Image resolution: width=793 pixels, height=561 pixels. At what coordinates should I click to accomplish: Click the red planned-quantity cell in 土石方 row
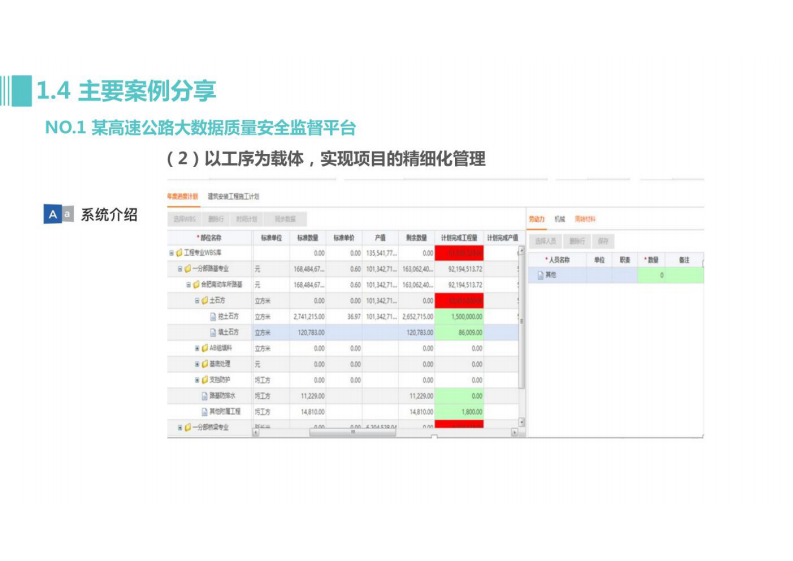[x=459, y=300]
